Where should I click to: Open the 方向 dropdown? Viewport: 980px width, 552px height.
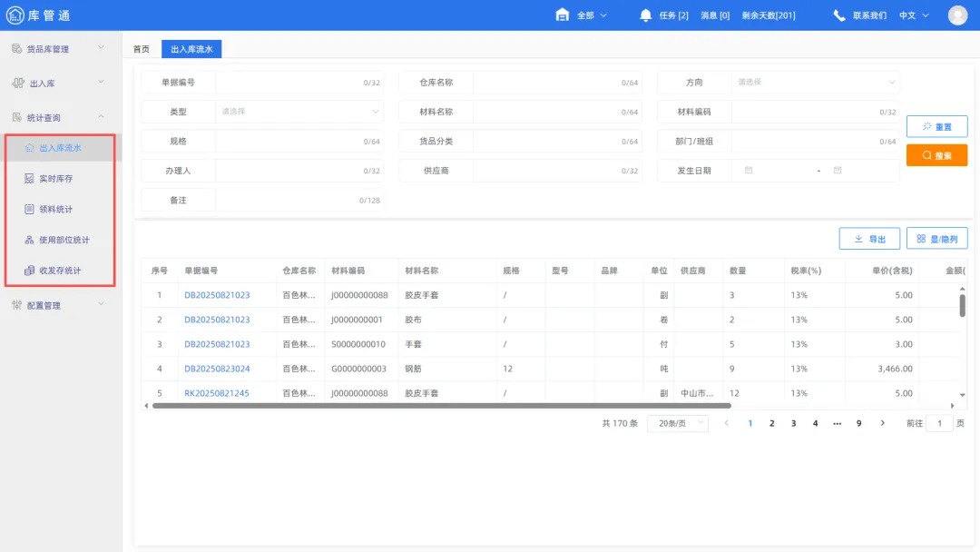815,83
